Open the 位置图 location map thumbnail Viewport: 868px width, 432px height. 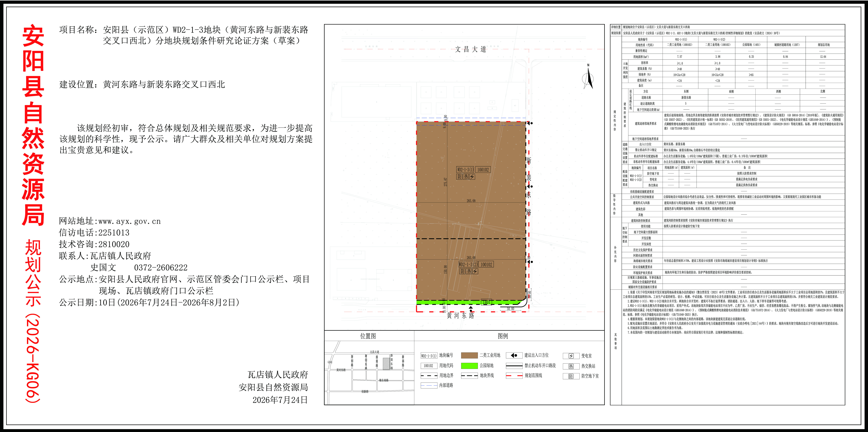click(x=369, y=373)
